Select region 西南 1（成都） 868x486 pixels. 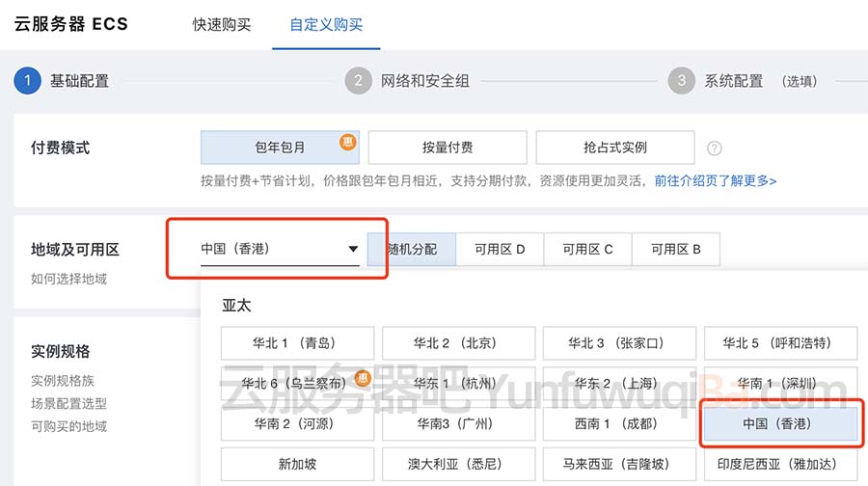point(619,424)
